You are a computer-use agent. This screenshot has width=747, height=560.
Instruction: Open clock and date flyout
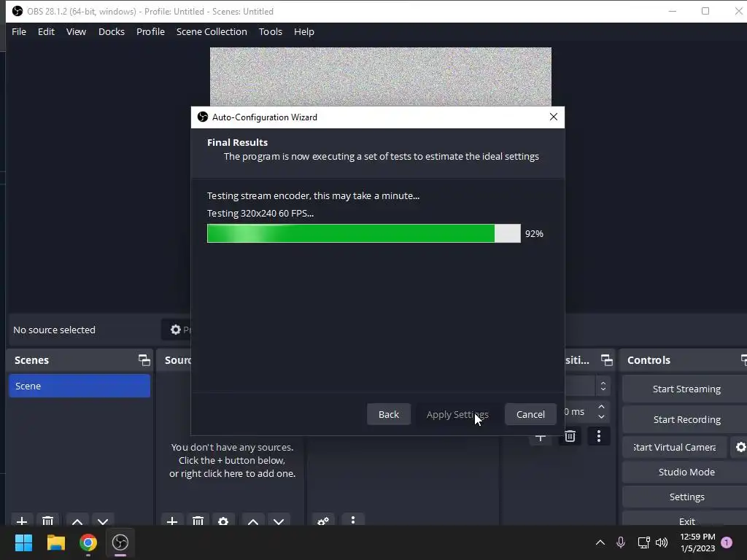[x=698, y=542]
